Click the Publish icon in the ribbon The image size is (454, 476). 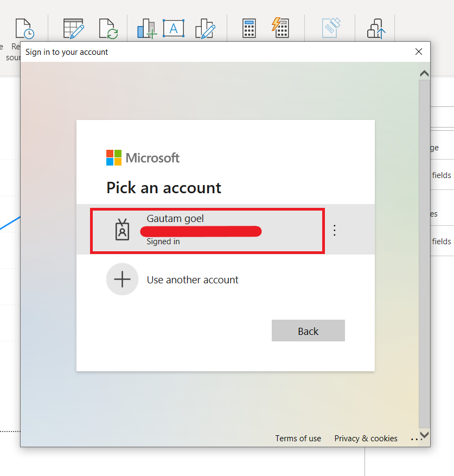click(x=376, y=29)
